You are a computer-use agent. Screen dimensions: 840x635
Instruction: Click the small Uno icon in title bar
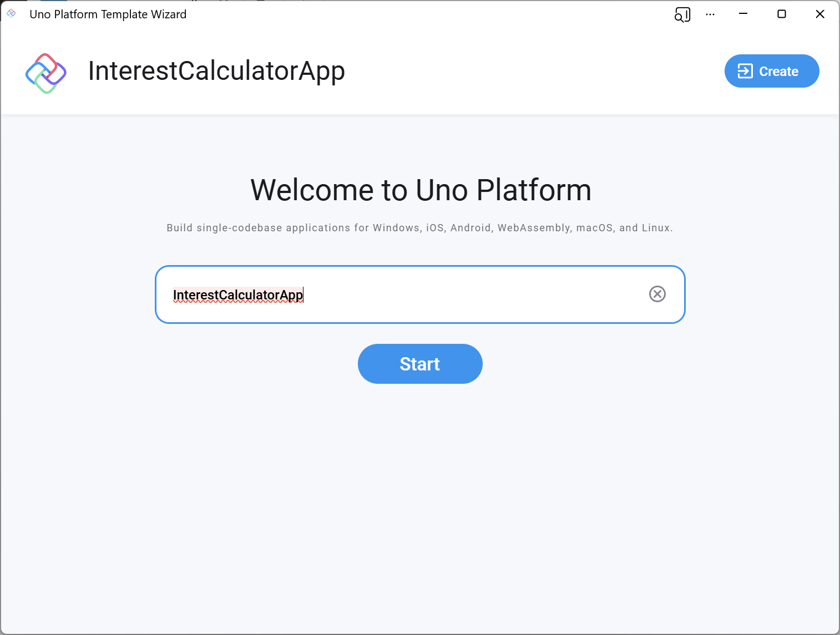(11, 13)
